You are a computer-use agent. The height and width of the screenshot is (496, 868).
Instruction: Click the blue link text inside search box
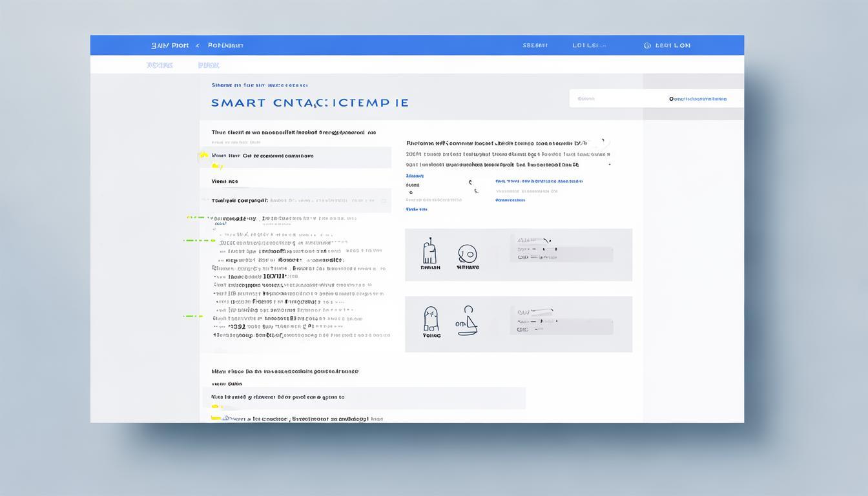[x=699, y=99]
